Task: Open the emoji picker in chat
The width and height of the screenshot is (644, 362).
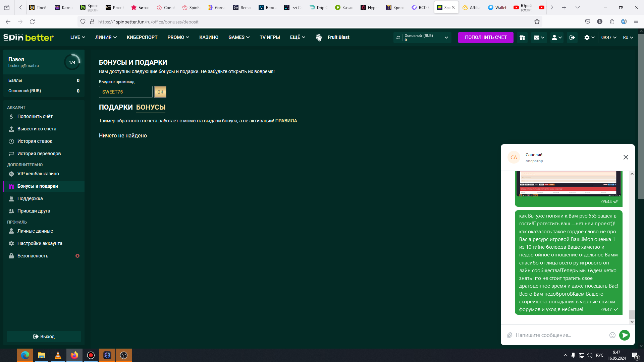Action: (612, 335)
